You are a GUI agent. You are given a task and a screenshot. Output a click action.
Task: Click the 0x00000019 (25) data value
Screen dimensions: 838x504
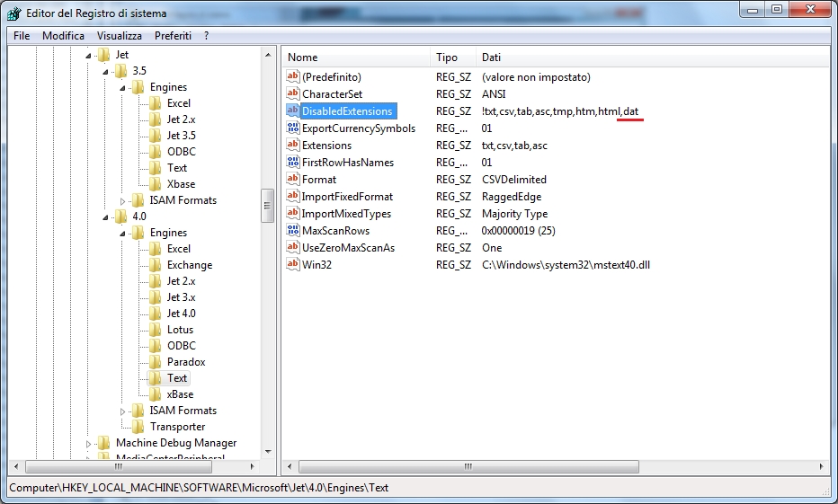[519, 231]
